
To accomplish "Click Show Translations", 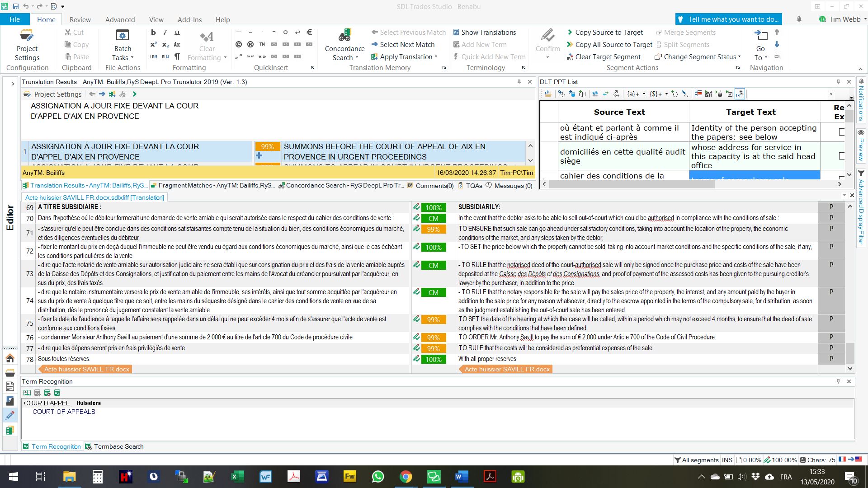I will point(484,32).
